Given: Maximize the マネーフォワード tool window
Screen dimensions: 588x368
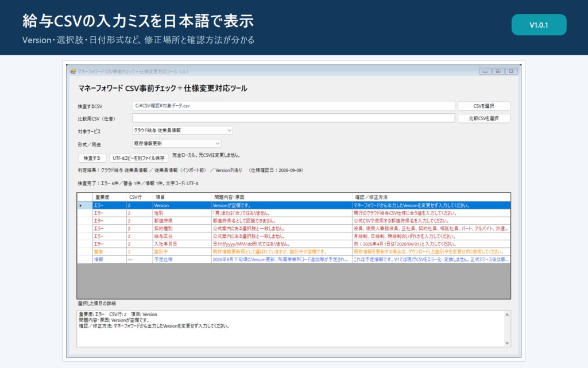Looking at the screenshot, I should (498, 71).
